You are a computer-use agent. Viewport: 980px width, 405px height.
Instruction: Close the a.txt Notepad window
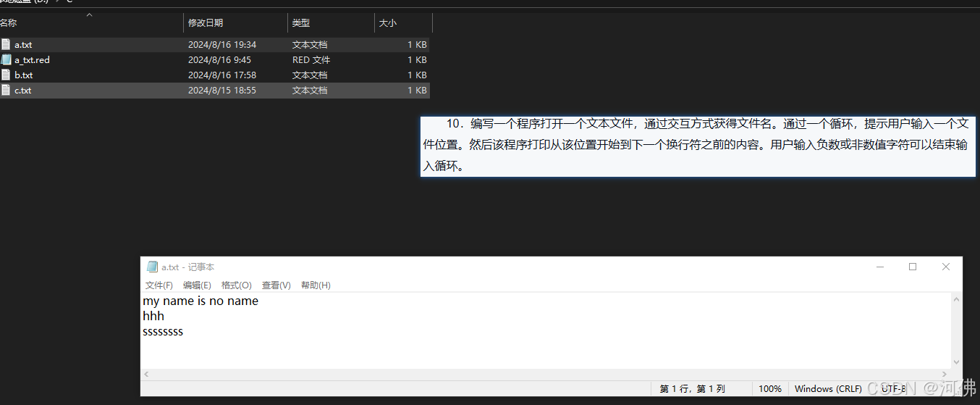click(x=946, y=267)
